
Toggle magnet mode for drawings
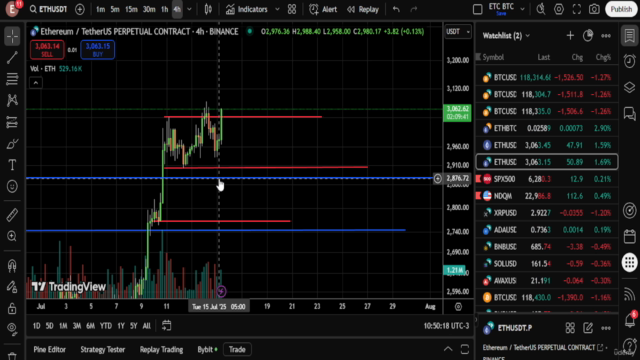coord(12,266)
